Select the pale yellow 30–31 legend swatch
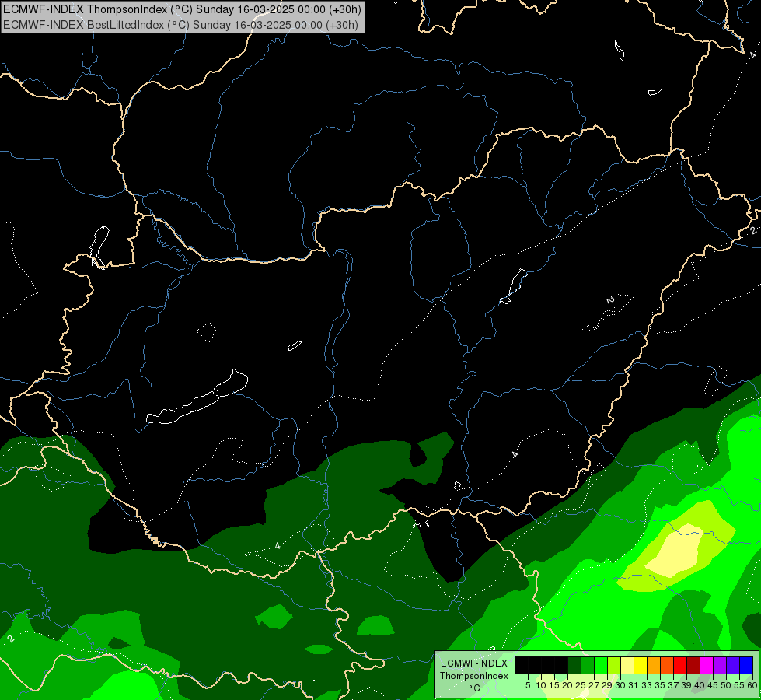Image resolution: width=761 pixels, height=700 pixels. pos(627,665)
